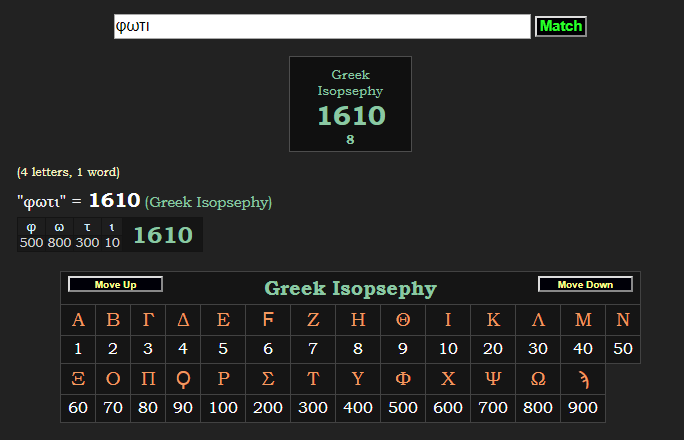Click the Greek Isopsephy table heading
This screenshot has width=684, height=440.
(x=350, y=289)
